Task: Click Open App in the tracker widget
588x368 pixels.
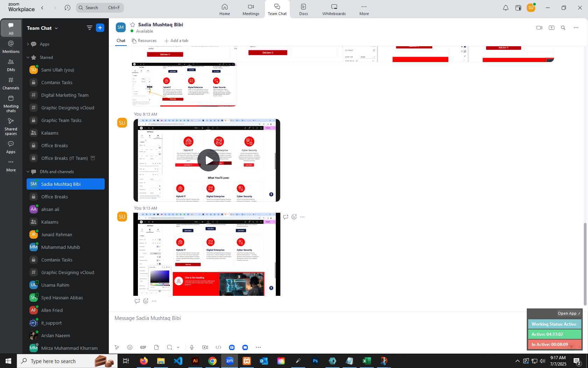Action: click(569, 313)
